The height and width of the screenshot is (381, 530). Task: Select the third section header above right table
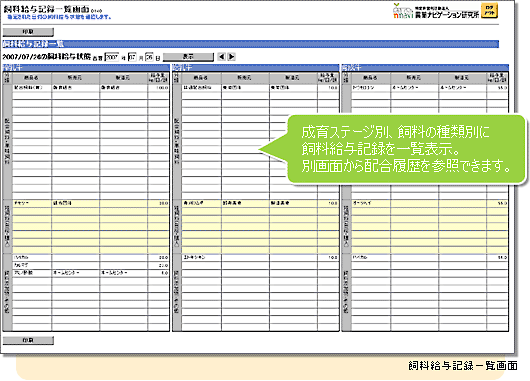point(425,68)
